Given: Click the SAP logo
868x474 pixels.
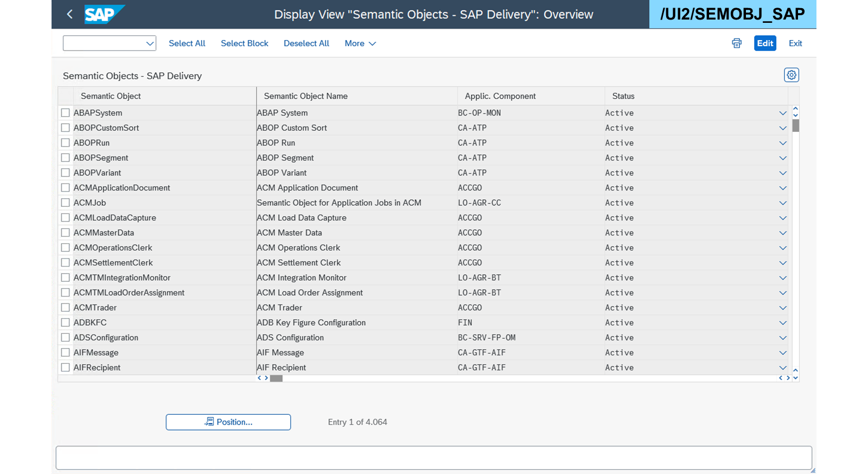Looking at the screenshot, I should point(104,14).
